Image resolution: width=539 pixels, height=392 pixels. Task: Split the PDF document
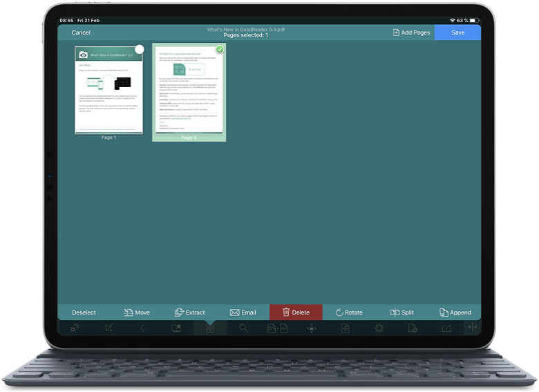click(401, 312)
